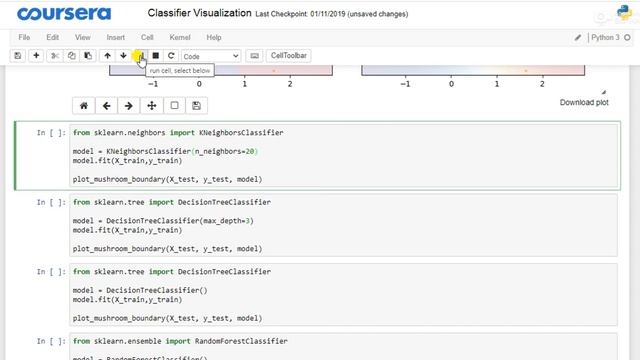This screenshot has height=360, width=640.
Task: Click into the KNeighborsClassifier code cell
Action: pos(343,156)
